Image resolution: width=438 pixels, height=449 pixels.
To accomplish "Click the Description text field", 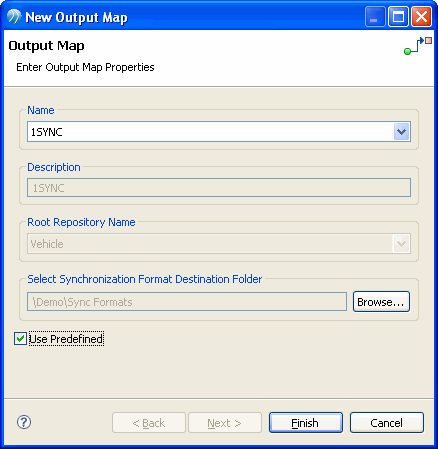I will 219,188.
